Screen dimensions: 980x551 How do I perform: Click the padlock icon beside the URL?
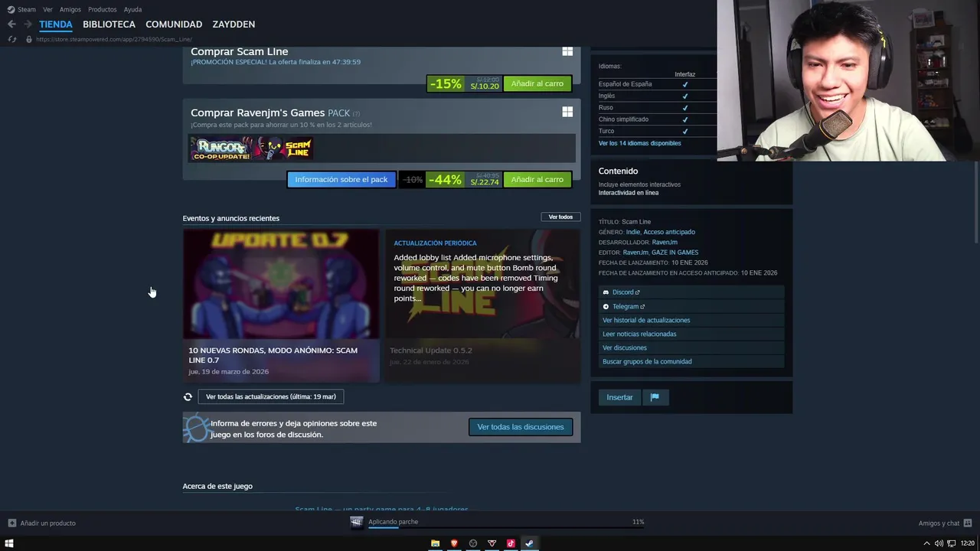click(x=29, y=39)
